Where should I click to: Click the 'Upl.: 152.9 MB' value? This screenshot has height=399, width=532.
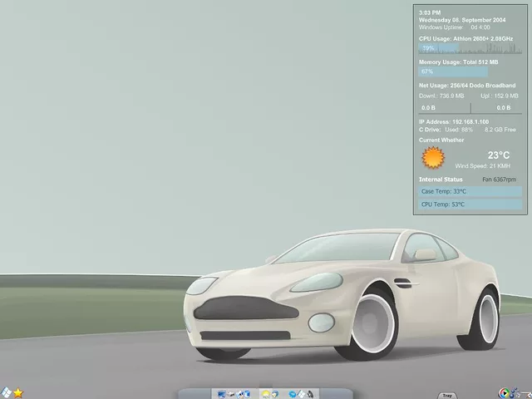click(x=499, y=96)
